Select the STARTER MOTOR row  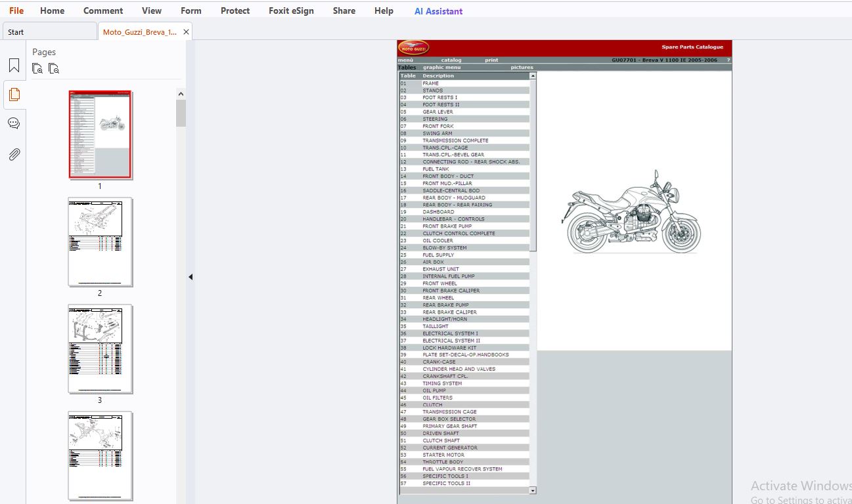tap(464, 455)
